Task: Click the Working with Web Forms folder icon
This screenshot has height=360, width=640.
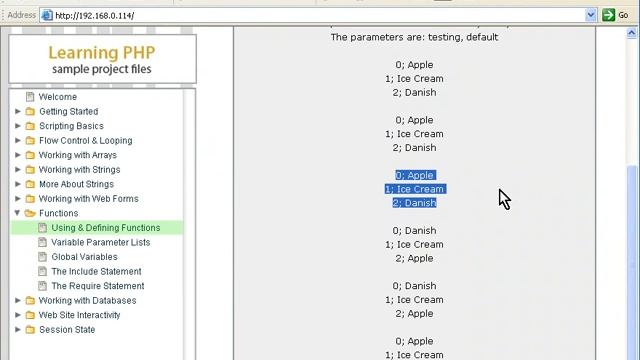Action: tap(30, 199)
